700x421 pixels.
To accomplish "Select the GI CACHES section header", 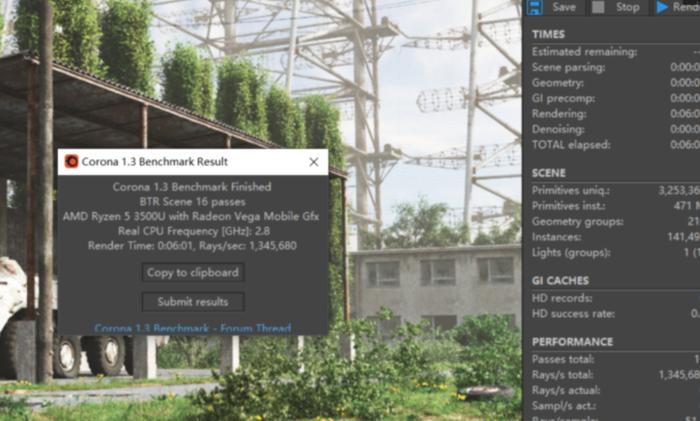I will tap(560, 281).
